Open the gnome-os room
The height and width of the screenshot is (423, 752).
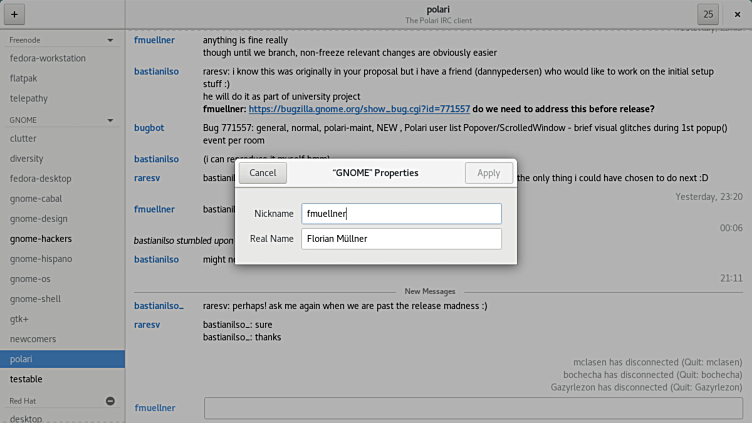62,279
